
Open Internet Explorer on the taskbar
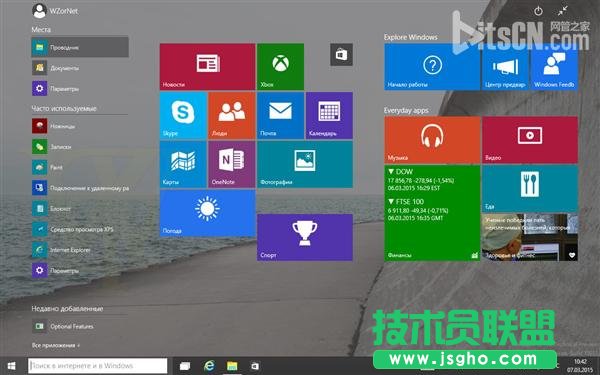coord(209,366)
